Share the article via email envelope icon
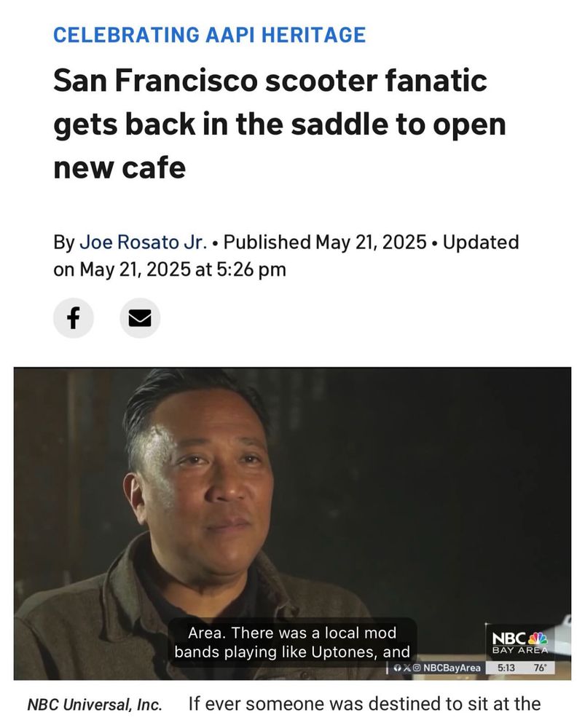The width and height of the screenshot is (585, 728). click(x=140, y=318)
